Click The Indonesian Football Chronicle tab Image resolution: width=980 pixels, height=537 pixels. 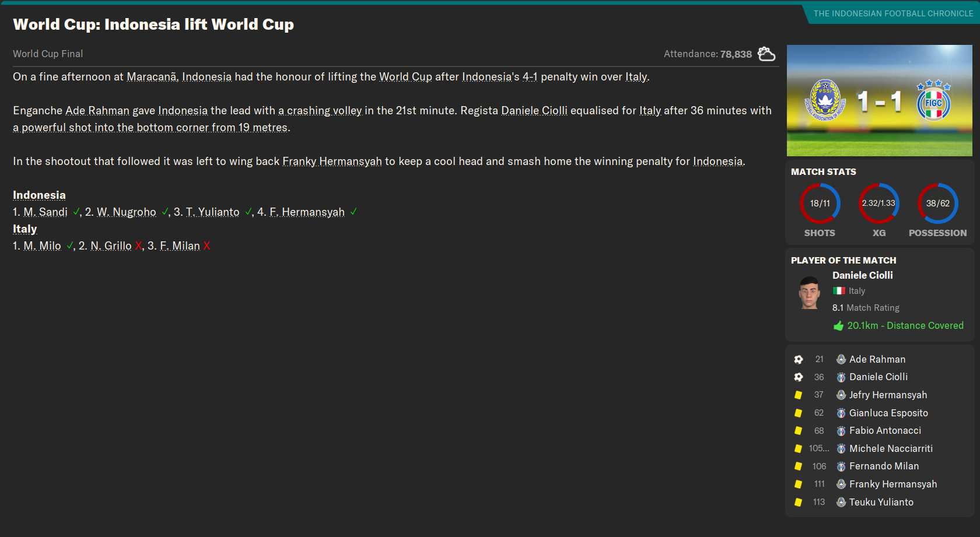[x=892, y=13]
